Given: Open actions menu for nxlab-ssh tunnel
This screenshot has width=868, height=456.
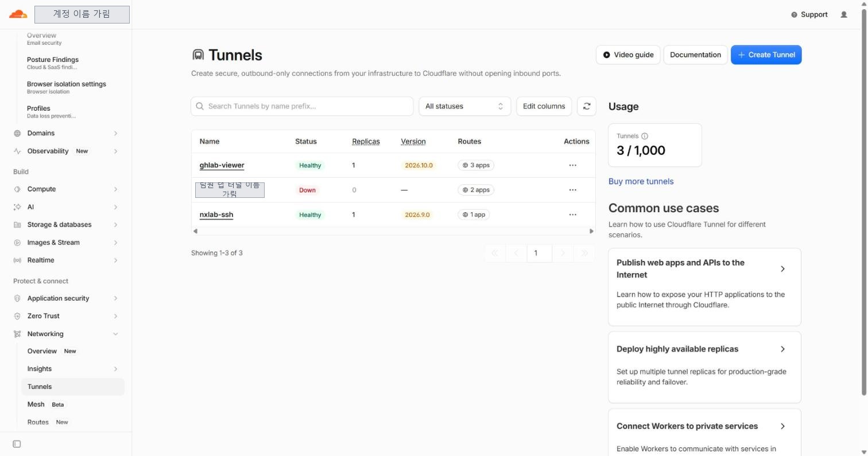Looking at the screenshot, I should point(572,215).
